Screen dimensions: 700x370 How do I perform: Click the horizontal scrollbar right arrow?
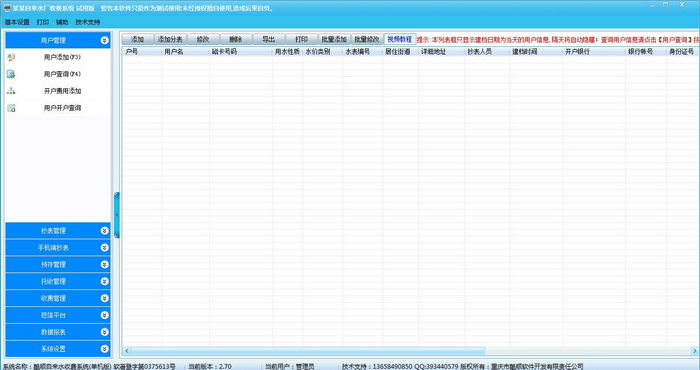(695, 351)
